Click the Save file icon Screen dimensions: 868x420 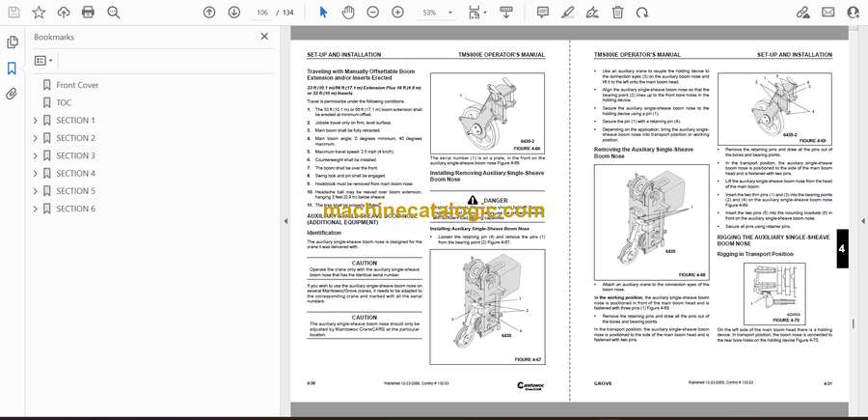tap(14, 13)
